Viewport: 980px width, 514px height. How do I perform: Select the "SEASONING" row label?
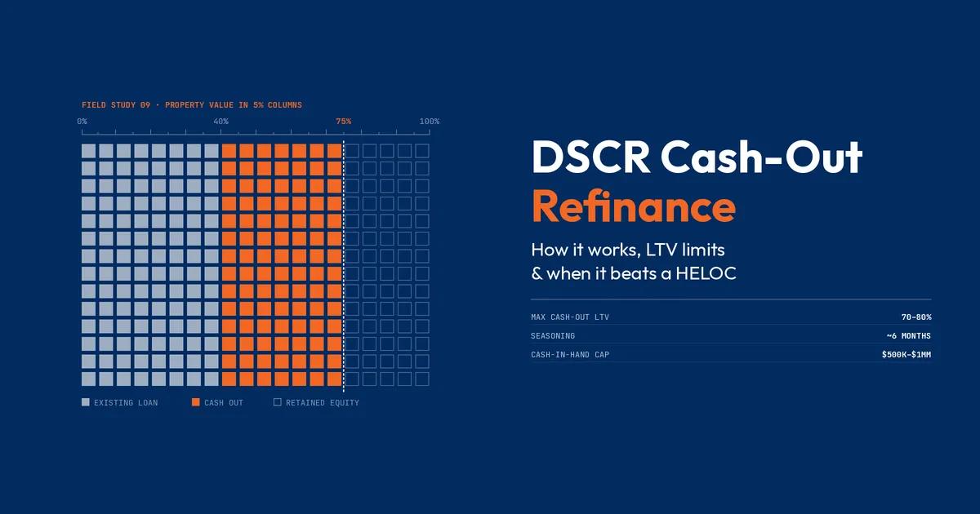553,336
